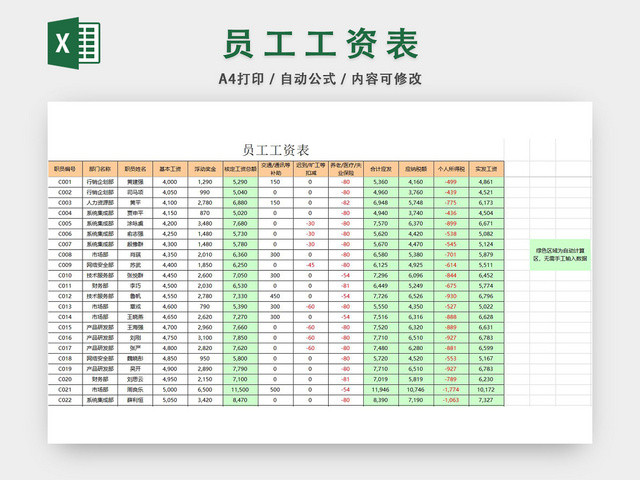Select employee ID cell C003
The width and height of the screenshot is (640, 480).
(65, 203)
